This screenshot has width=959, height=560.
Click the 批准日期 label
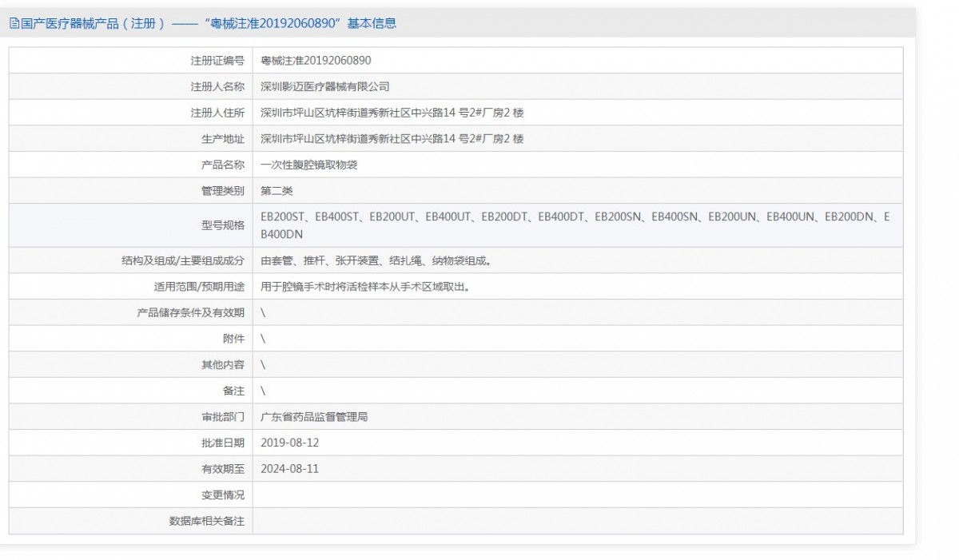click(x=223, y=443)
